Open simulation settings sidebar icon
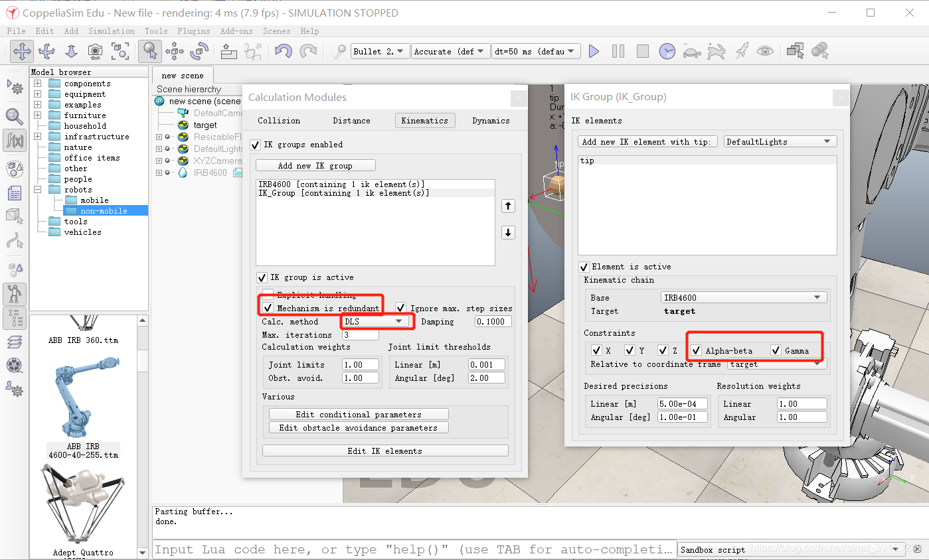Image resolution: width=929 pixels, height=560 pixels. coord(15,87)
